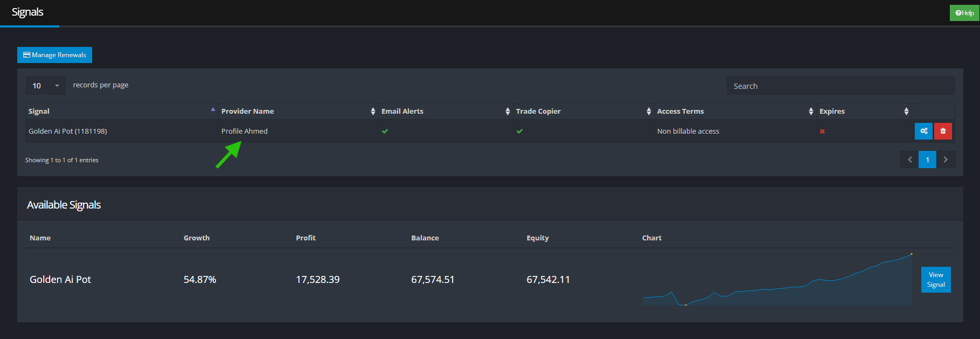Sort table by Trade Copier
This screenshot has width=980, height=339.
point(583,111)
